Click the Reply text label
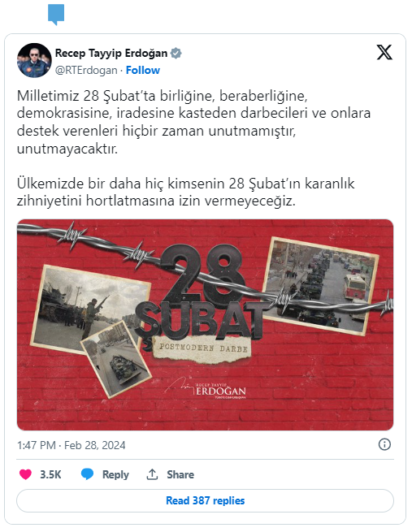Image resolution: width=412 pixels, height=532 pixels. pos(115,474)
